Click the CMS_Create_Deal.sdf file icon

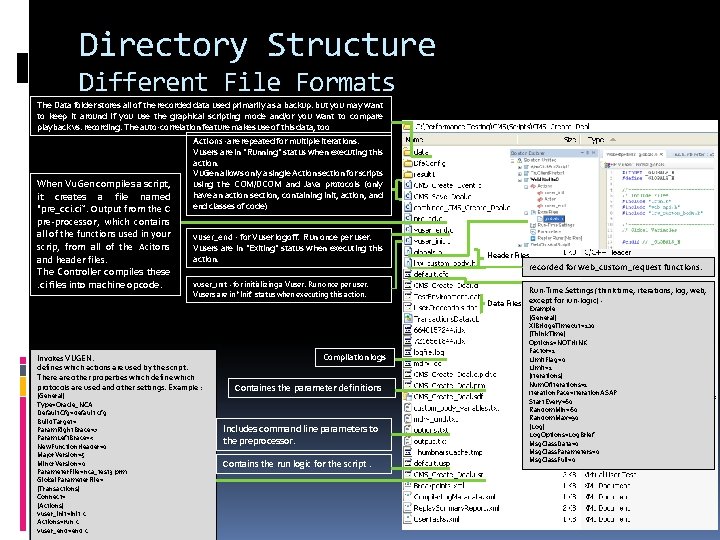(x=407, y=396)
